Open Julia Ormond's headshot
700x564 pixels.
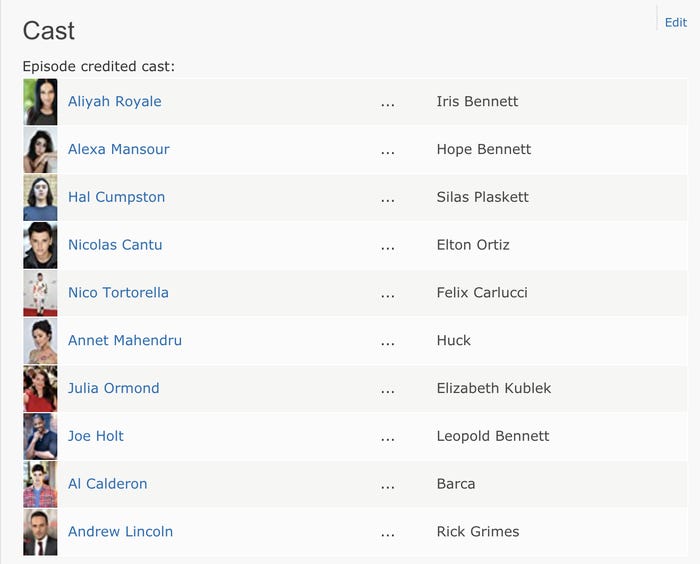[40, 389]
